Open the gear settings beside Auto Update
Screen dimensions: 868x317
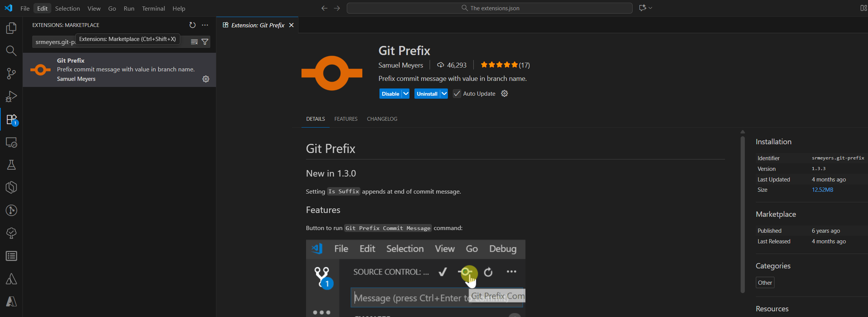505,93
